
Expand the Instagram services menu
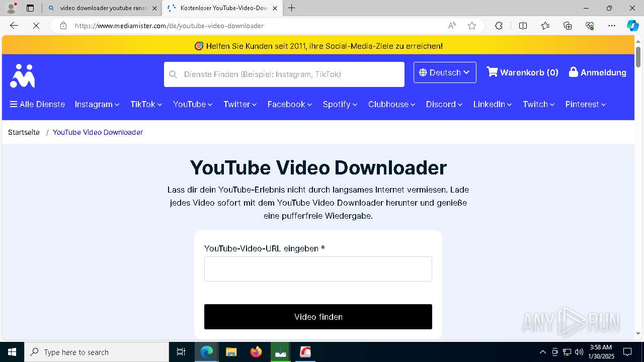coord(97,104)
